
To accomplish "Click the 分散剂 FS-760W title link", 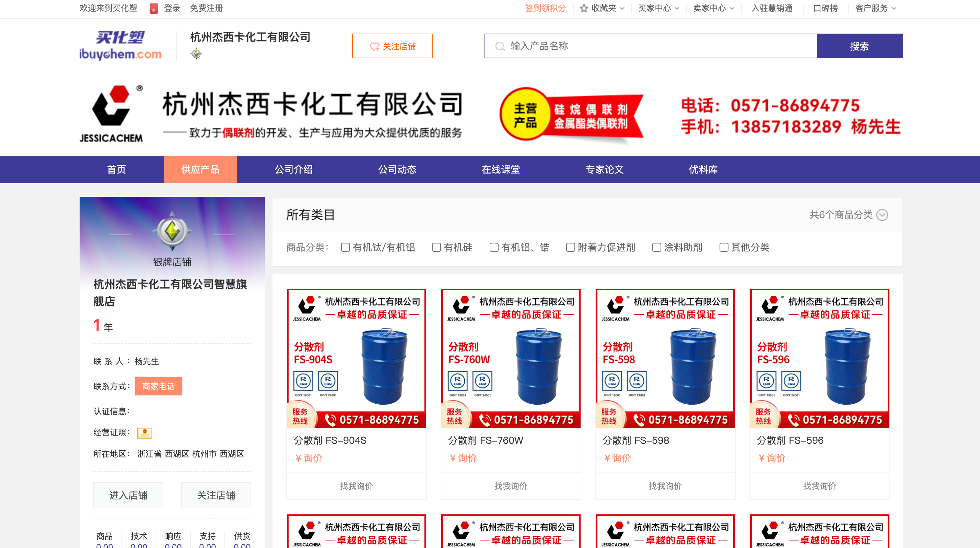I will tap(486, 440).
